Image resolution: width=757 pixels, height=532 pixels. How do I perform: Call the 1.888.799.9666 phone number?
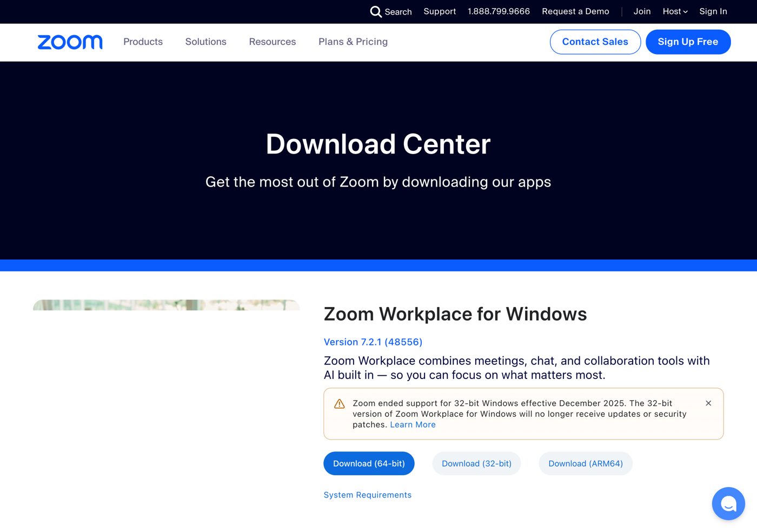click(x=499, y=11)
